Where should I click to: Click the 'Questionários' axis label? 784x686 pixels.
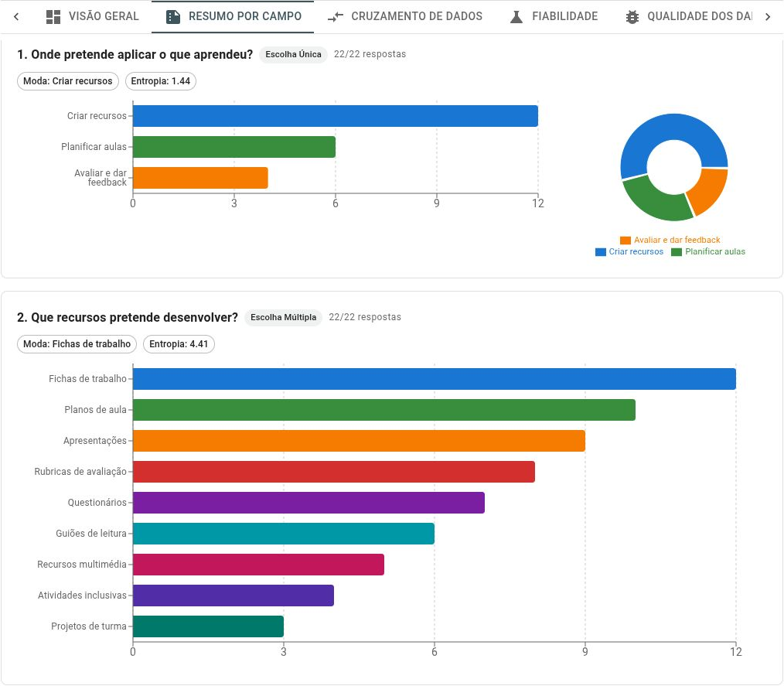pyautogui.click(x=97, y=503)
